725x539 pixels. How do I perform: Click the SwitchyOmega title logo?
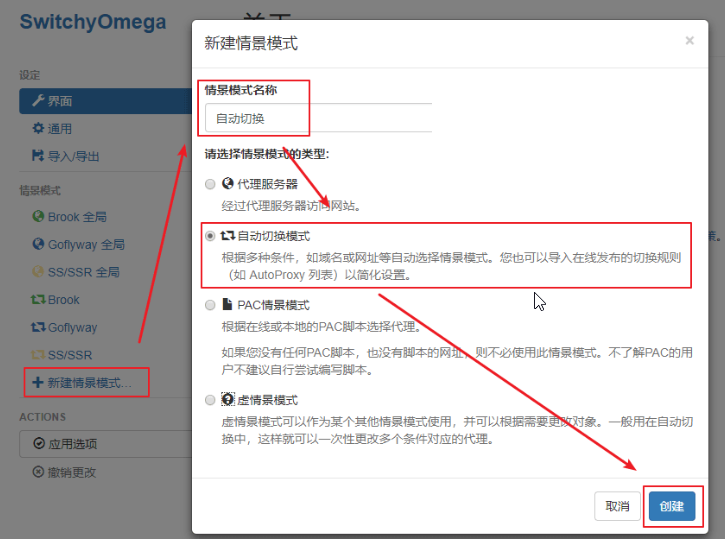click(x=92, y=22)
